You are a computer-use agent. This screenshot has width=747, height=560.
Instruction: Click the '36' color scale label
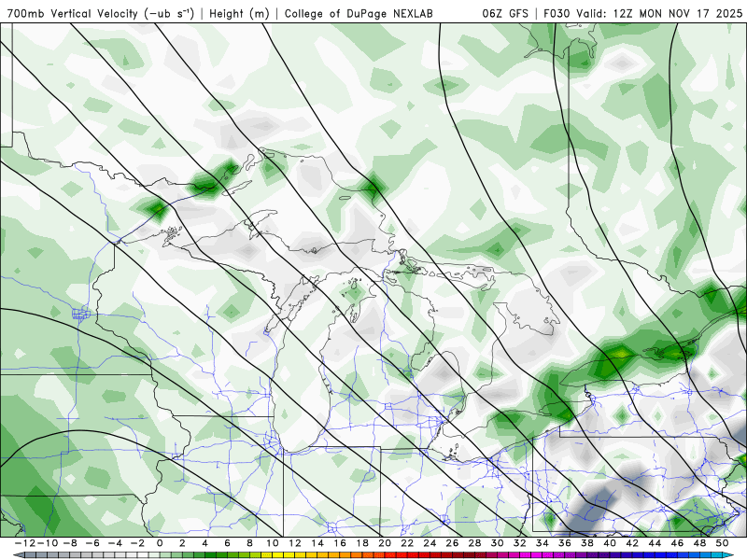(565, 543)
